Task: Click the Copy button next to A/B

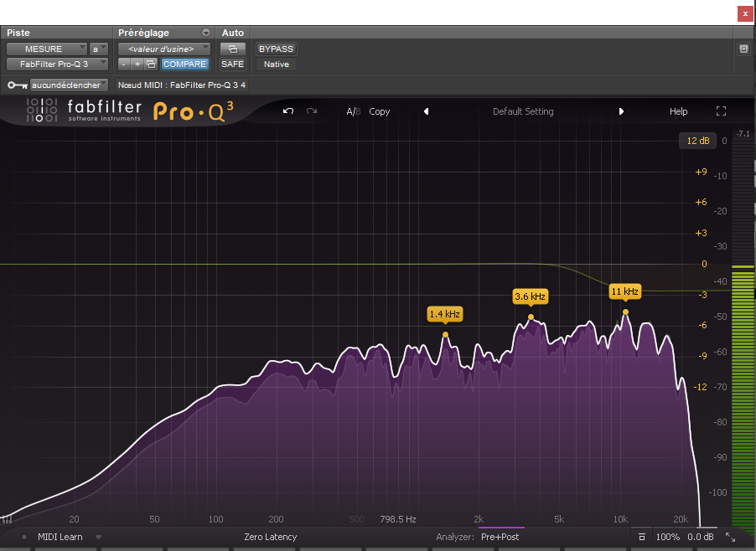Action: tap(380, 111)
